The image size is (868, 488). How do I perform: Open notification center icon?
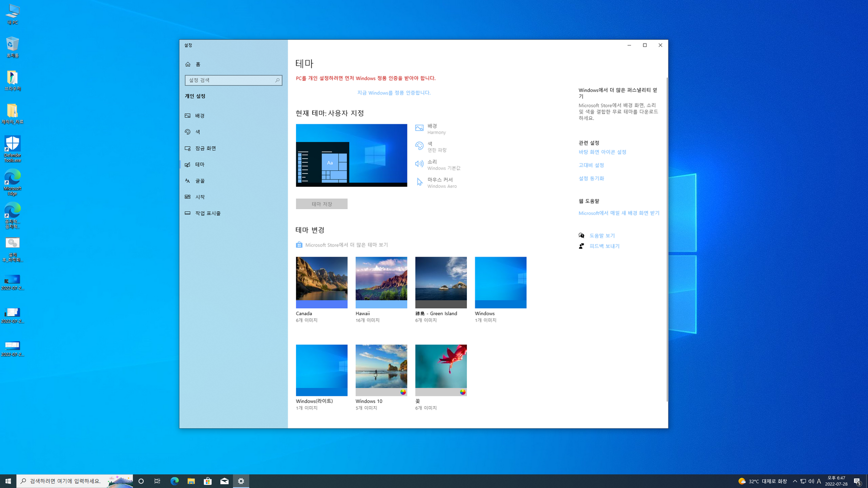[x=857, y=481]
